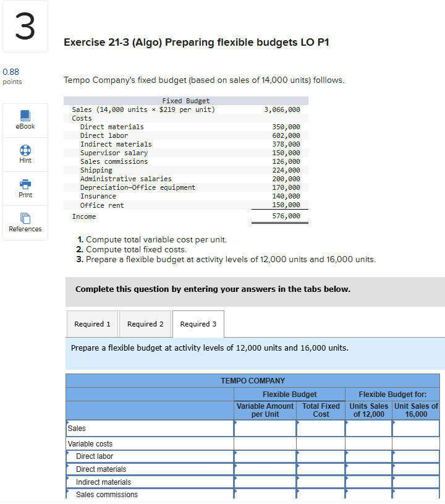This screenshot has width=445, height=504.
Task: Click Direct labor 12,000 units field
Action: point(369,456)
